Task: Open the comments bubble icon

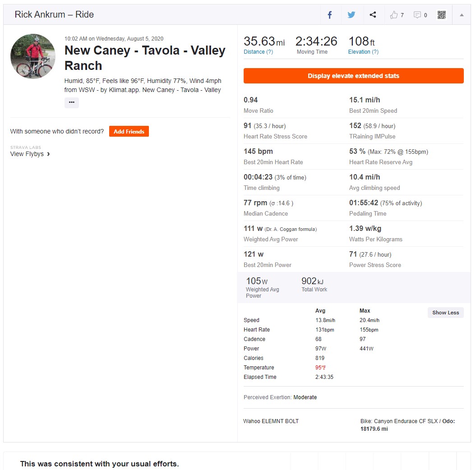Action: click(x=417, y=15)
